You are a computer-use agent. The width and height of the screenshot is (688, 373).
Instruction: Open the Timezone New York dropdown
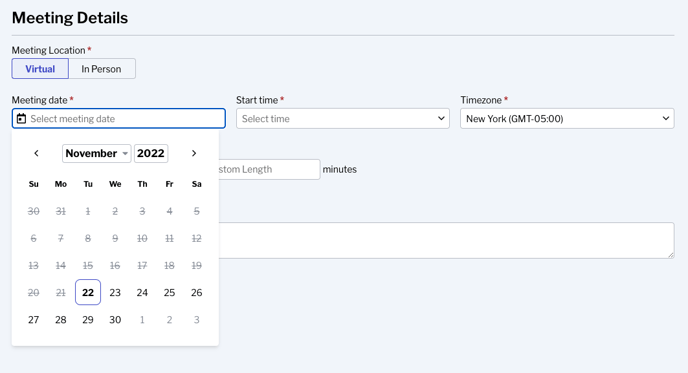567,118
